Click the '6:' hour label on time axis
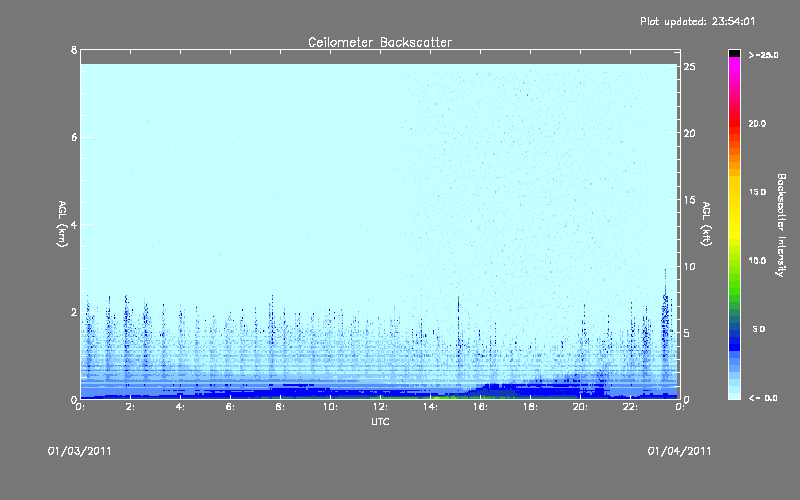The image size is (800, 500). 231,407
